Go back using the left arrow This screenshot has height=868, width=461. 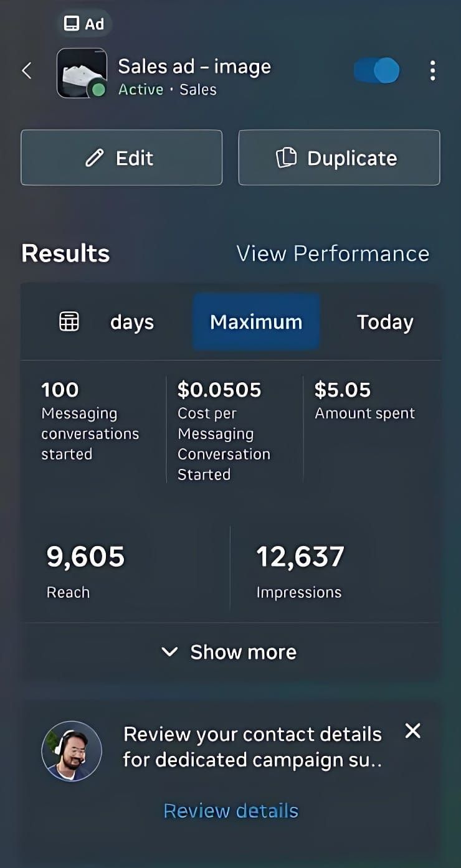point(27,71)
